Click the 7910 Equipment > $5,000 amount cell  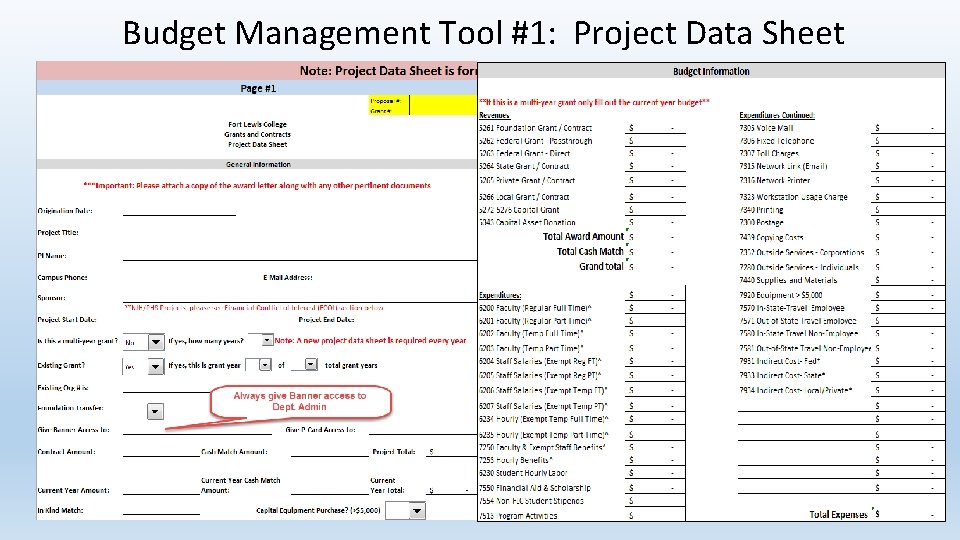(x=908, y=294)
